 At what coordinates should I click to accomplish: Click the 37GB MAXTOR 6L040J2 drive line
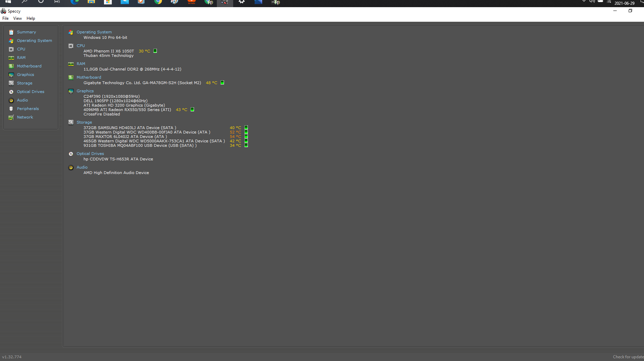pyautogui.click(x=125, y=137)
